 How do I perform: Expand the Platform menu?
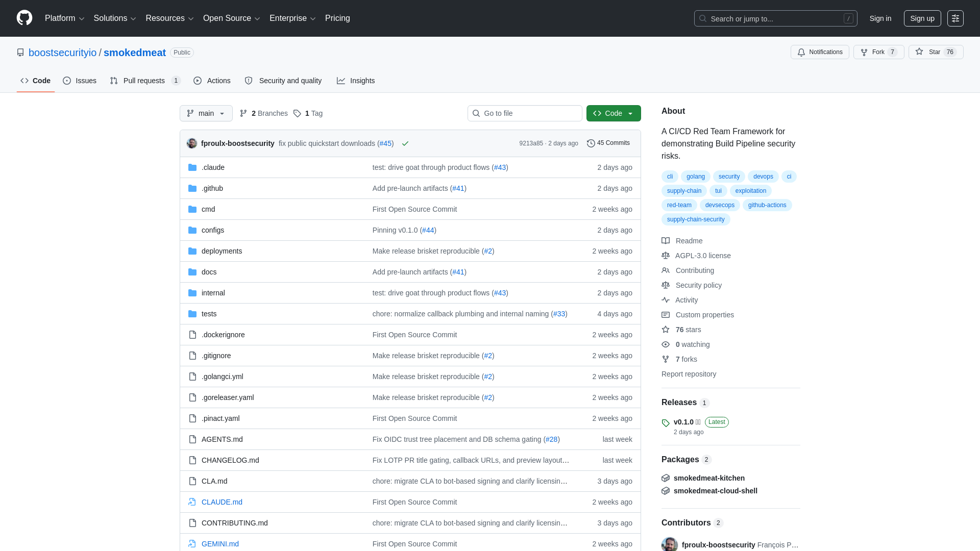click(64, 18)
